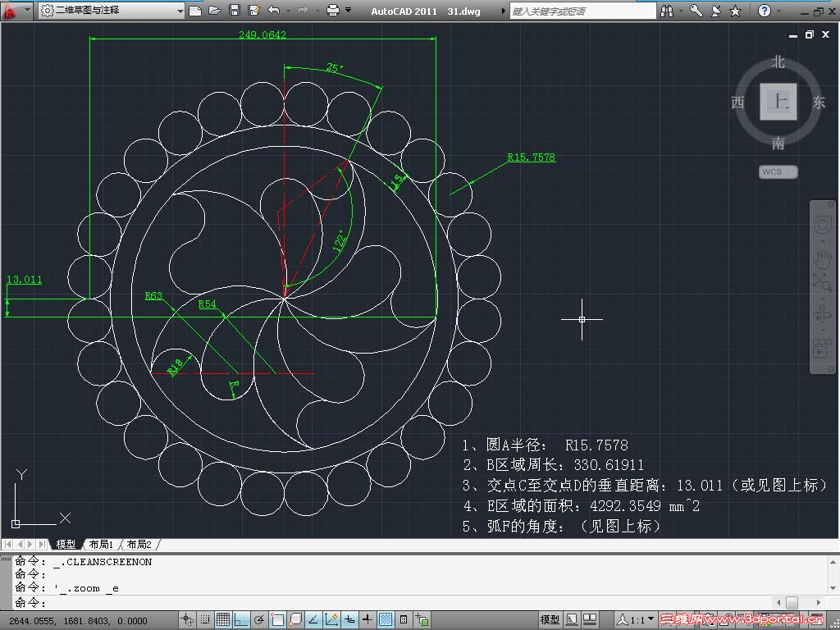Toggle 3D Object Snap in status bar
Screen dimensions: 840x630
coord(295,620)
